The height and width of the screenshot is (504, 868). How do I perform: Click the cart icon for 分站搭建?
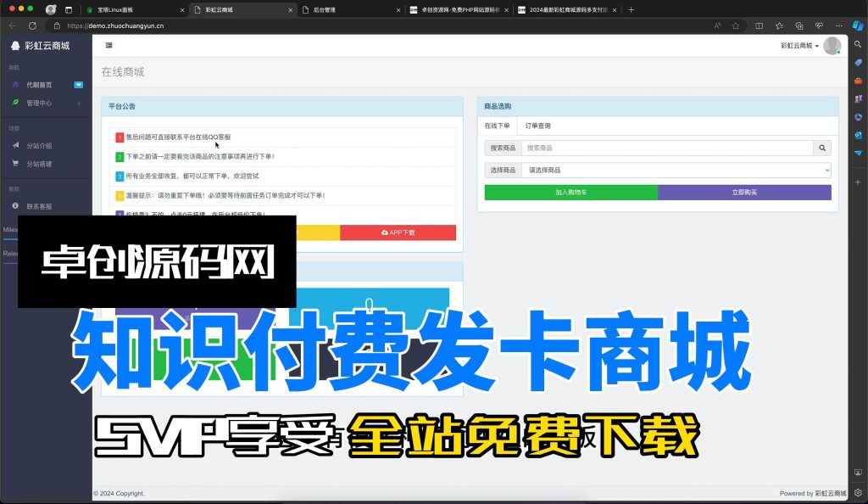coord(15,164)
